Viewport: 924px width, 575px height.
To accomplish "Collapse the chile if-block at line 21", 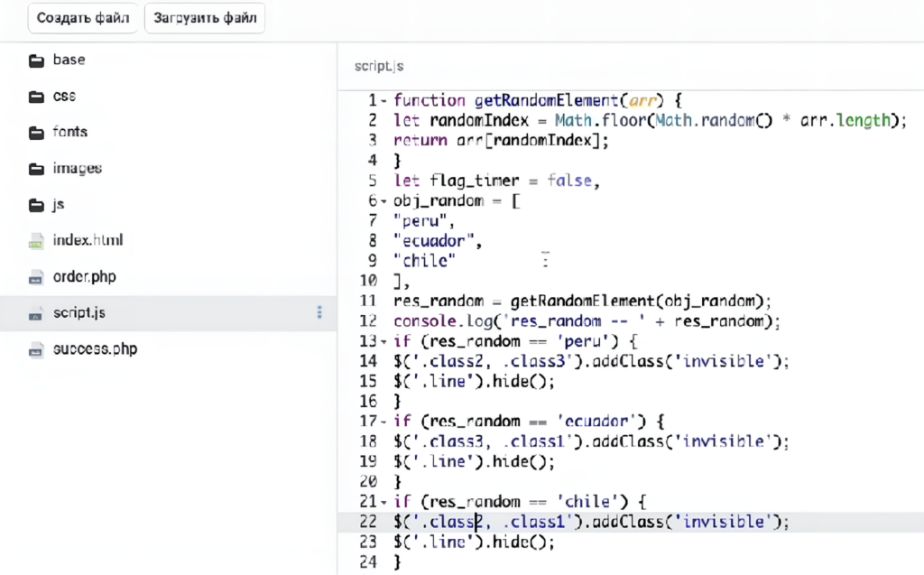I will point(383,501).
